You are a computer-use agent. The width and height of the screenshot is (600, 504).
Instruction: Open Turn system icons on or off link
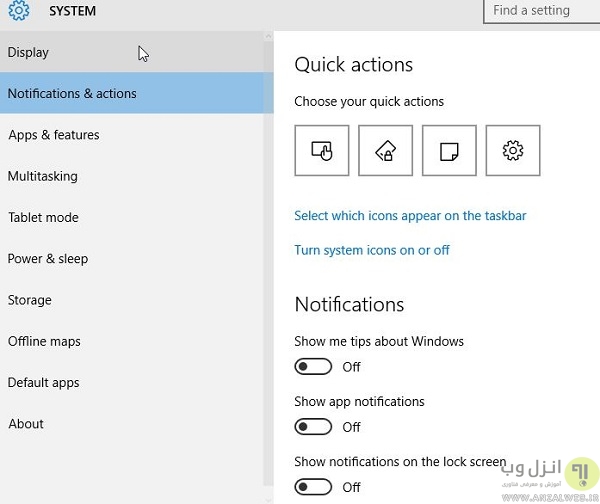click(372, 250)
